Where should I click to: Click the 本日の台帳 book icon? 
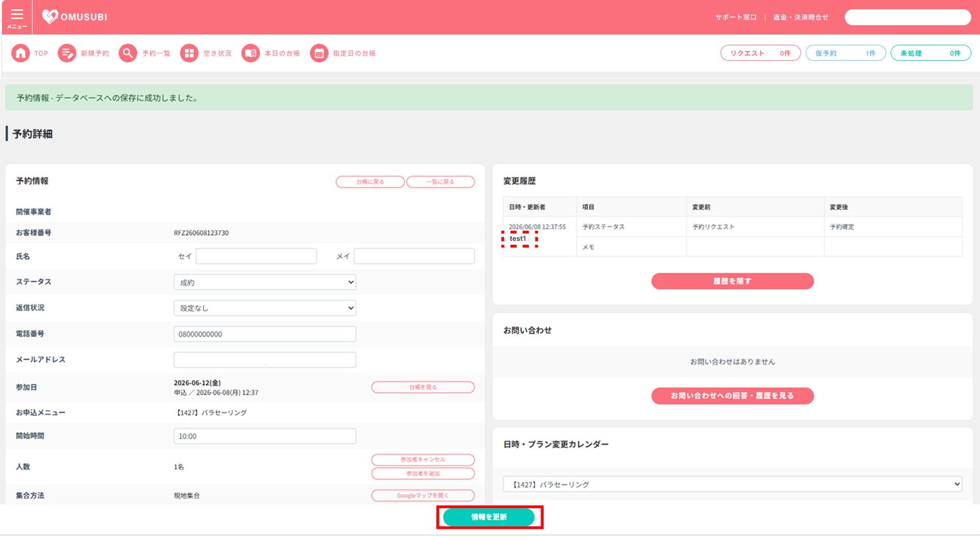251,53
